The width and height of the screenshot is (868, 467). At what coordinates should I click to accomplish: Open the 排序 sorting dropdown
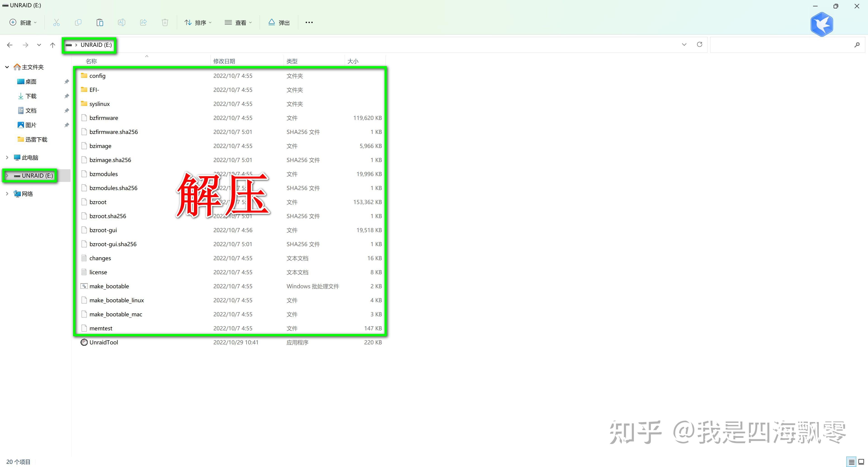tap(198, 22)
